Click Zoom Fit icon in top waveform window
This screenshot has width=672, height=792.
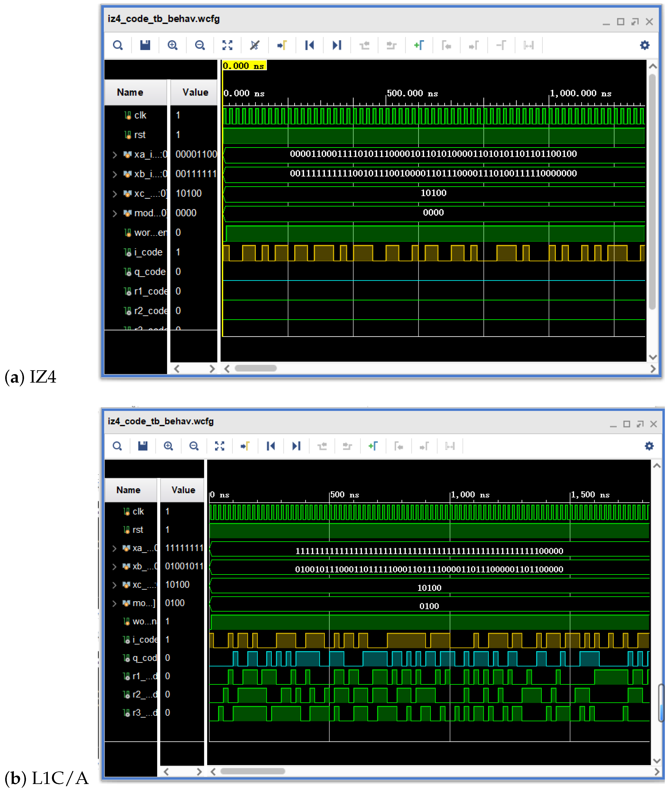tap(227, 45)
